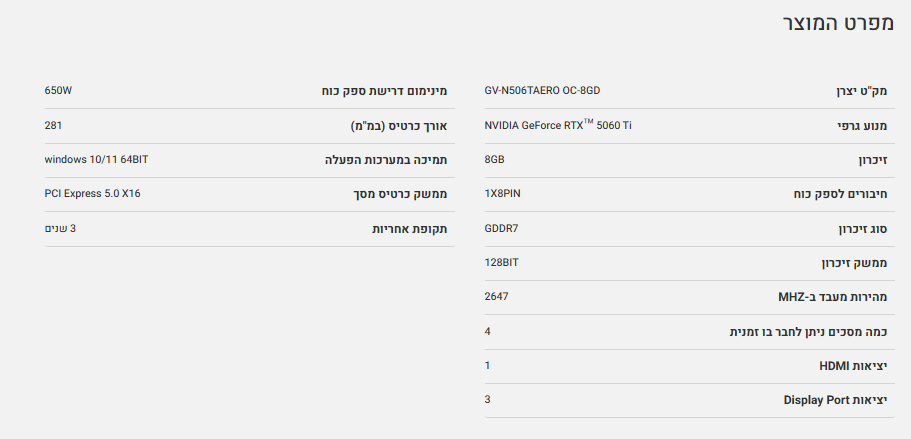Click the PCI Express 5.0 X16 value

(92, 193)
